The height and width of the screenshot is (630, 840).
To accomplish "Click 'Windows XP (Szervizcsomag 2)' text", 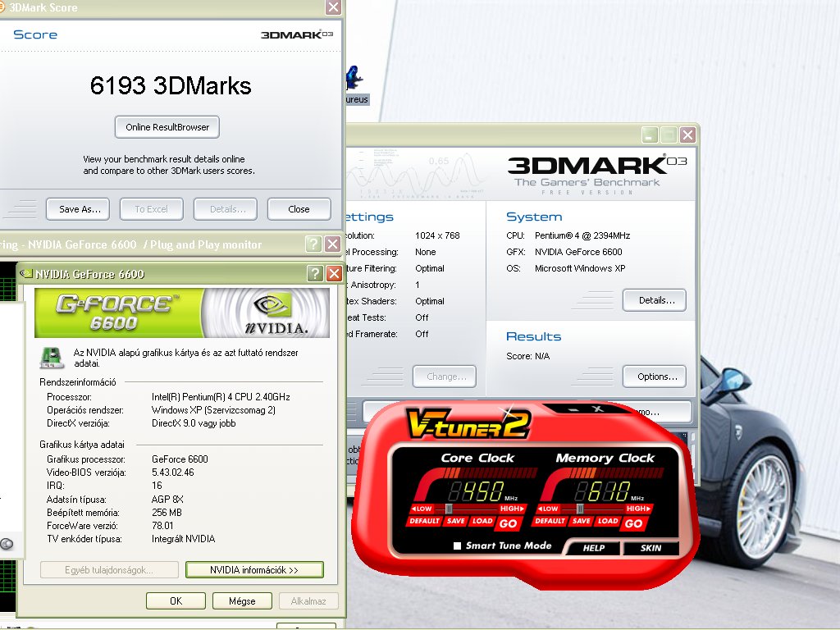I will coord(214,410).
